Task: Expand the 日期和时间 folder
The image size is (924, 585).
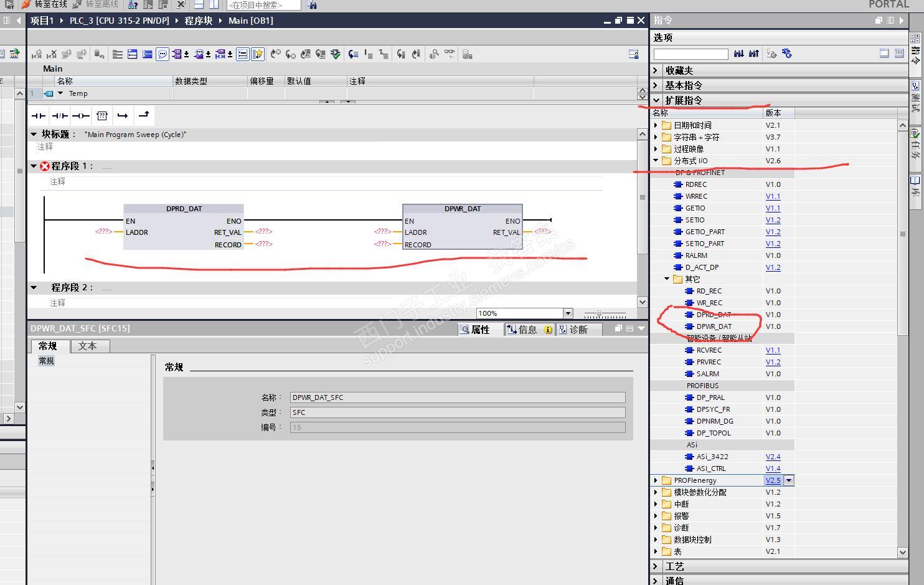Action: (x=656, y=125)
